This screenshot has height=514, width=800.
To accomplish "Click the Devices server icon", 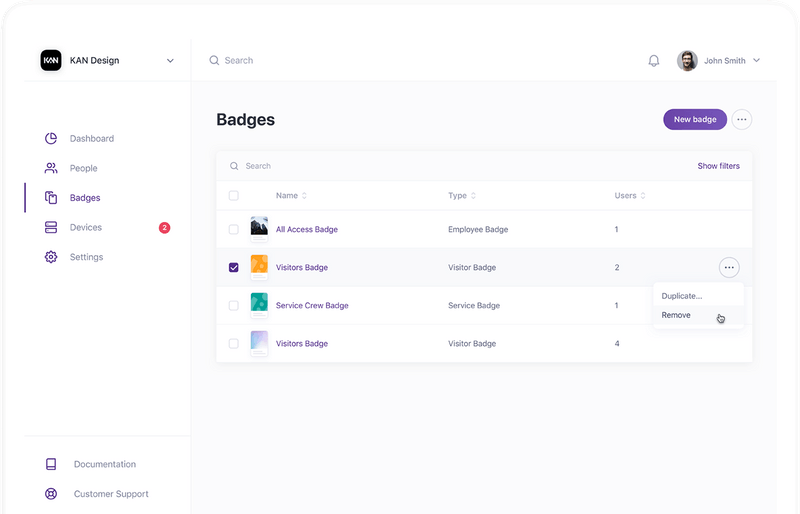I will (x=51, y=228).
